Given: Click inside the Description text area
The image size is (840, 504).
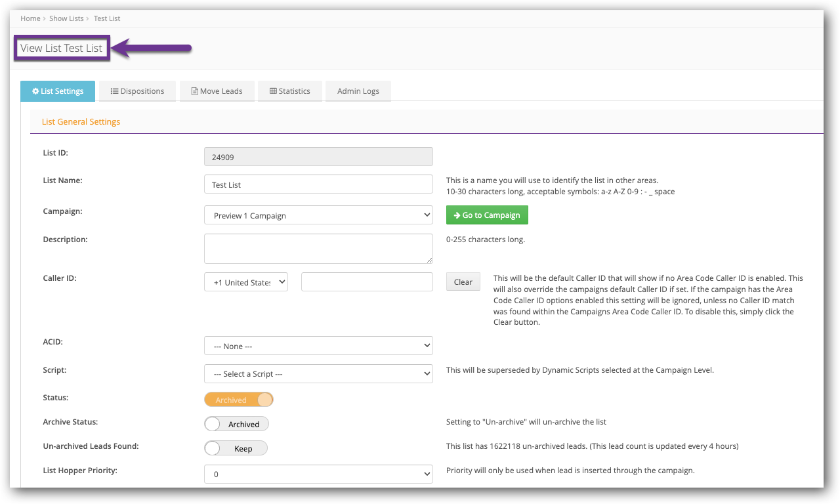Looking at the screenshot, I should coord(318,248).
